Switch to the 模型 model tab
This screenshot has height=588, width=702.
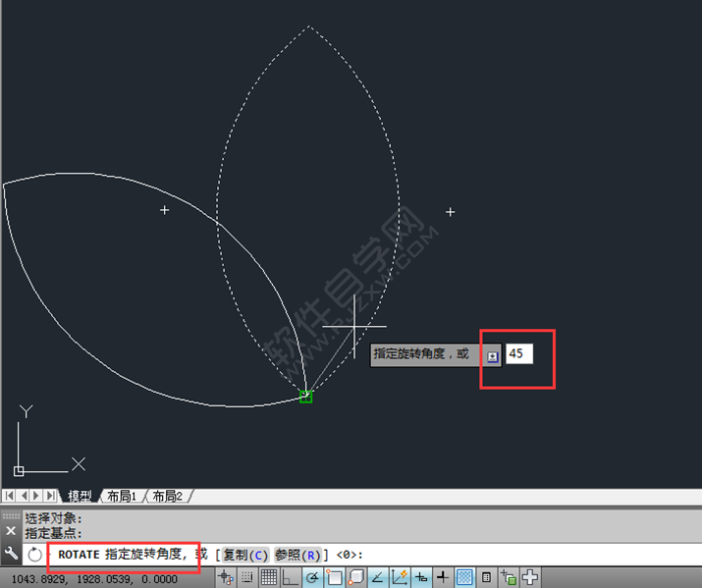point(80,496)
